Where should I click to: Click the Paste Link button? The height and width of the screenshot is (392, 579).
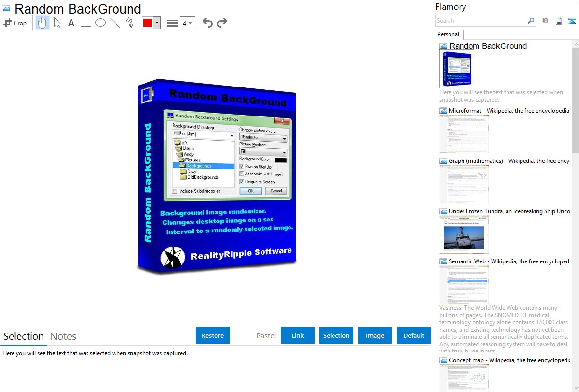point(298,335)
